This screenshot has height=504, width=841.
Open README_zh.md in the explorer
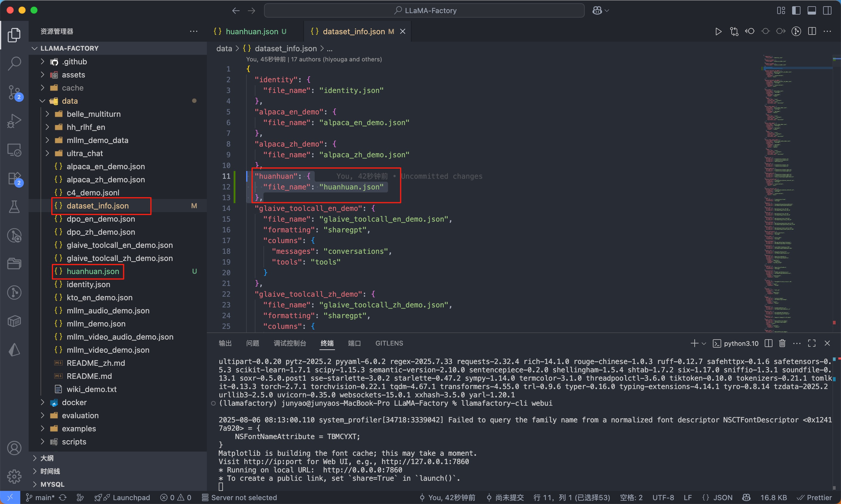tap(118, 363)
